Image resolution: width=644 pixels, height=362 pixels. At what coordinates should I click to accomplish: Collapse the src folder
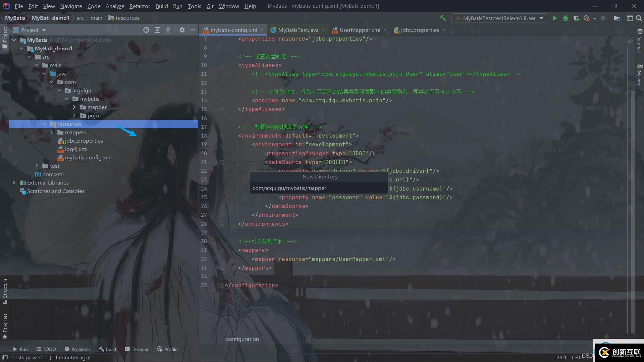point(29,57)
